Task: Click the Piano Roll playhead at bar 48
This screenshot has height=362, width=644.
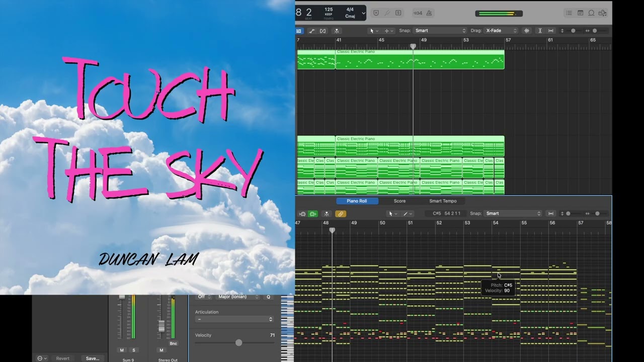Action: 332,230
